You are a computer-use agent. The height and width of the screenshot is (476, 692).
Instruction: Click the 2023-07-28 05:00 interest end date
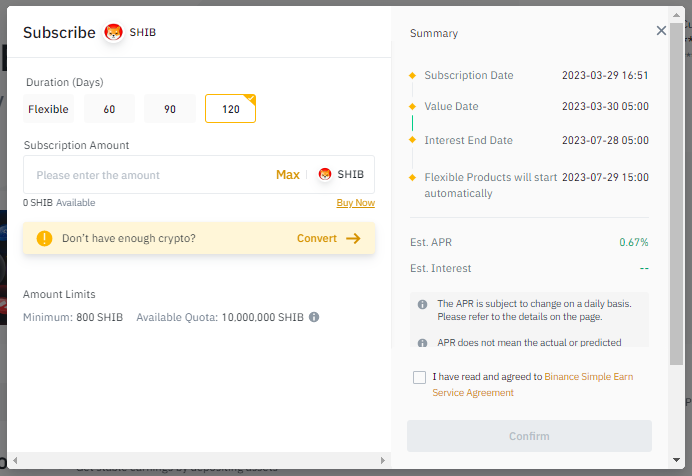tap(605, 140)
